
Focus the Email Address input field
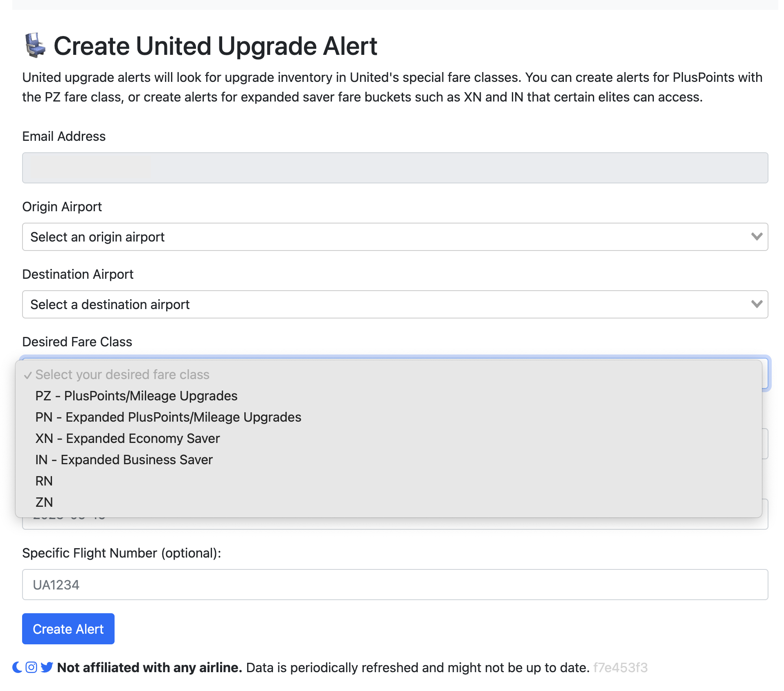pos(395,168)
